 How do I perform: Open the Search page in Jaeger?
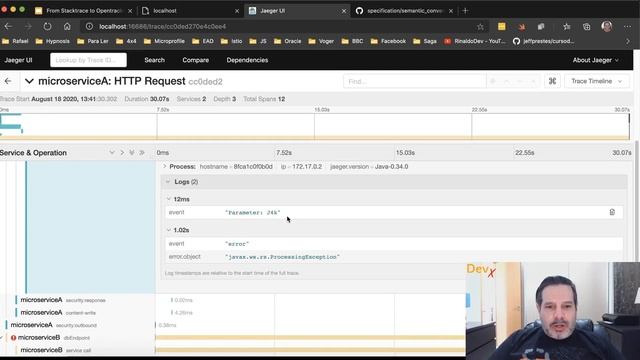pos(154,60)
